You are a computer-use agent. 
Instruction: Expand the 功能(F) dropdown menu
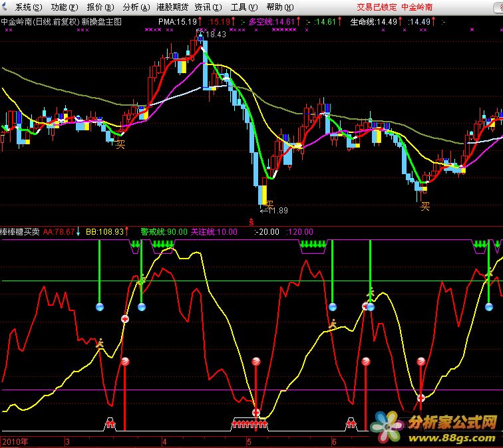tap(64, 7)
